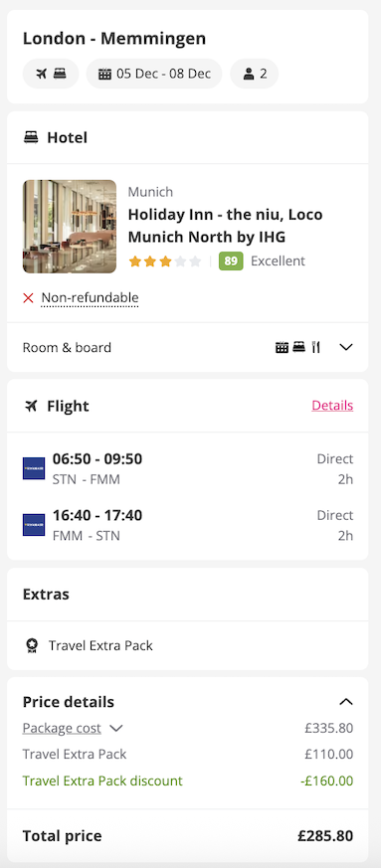Collapse the Price details section
This screenshot has height=868, width=381.
click(x=346, y=702)
